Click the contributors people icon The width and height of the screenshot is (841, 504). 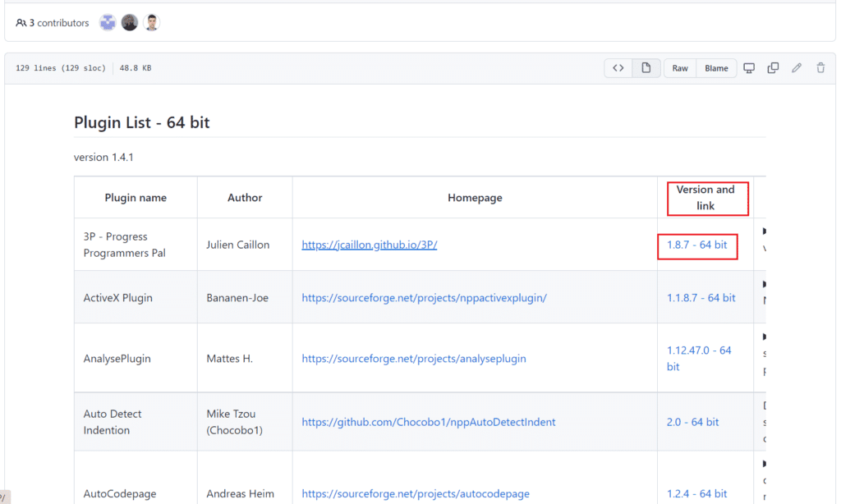point(19,23)
